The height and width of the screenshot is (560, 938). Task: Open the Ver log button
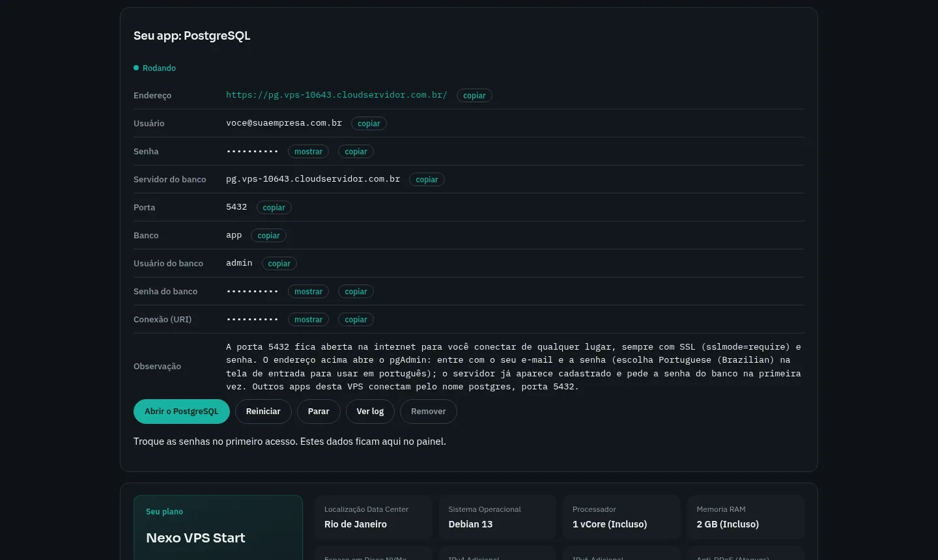tap(370, 412)
